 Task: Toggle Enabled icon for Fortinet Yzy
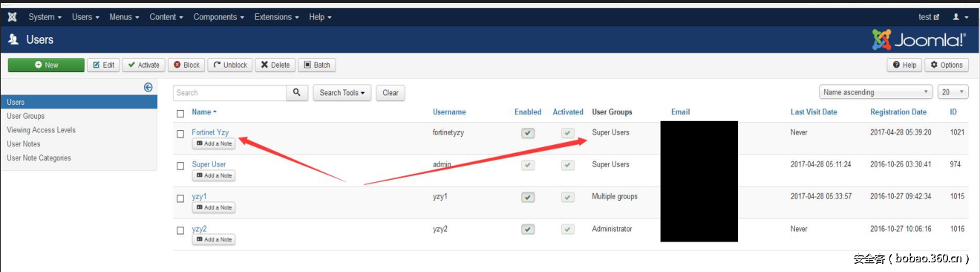coord(528,133)
